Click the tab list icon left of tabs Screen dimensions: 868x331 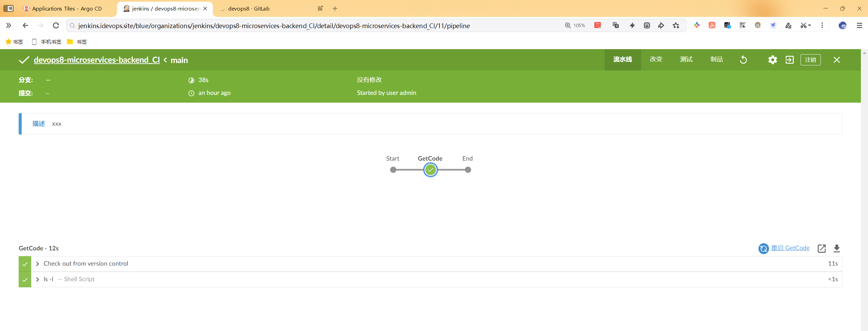click(8, 8)
